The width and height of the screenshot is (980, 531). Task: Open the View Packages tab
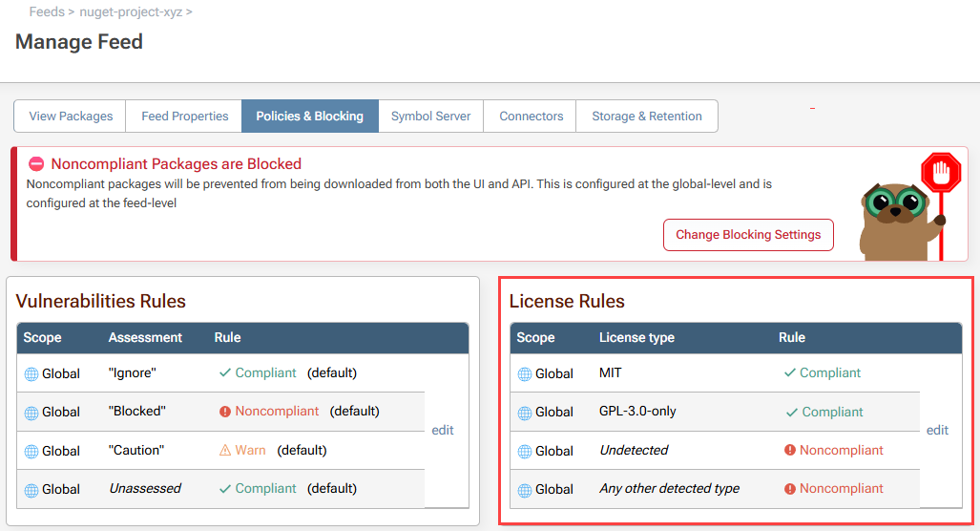point(71,117)
